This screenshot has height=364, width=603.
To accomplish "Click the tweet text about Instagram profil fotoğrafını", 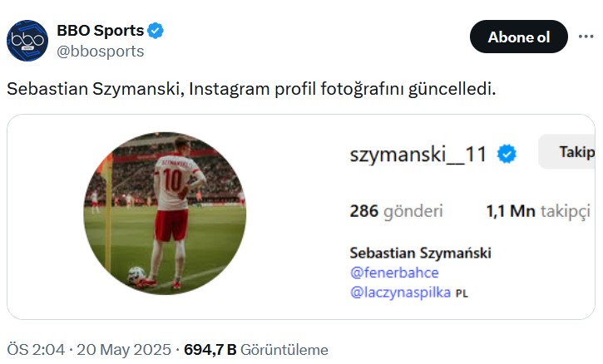I will click(251, 88).
